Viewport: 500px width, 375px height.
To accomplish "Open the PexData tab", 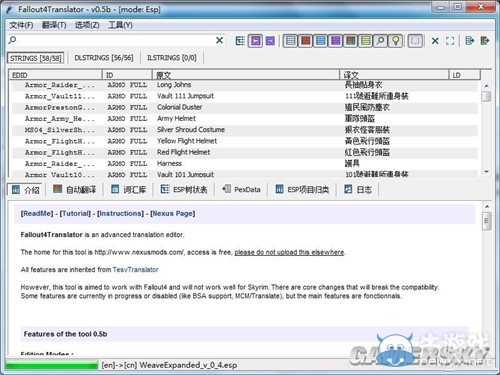I will click(x=241, y=190).
